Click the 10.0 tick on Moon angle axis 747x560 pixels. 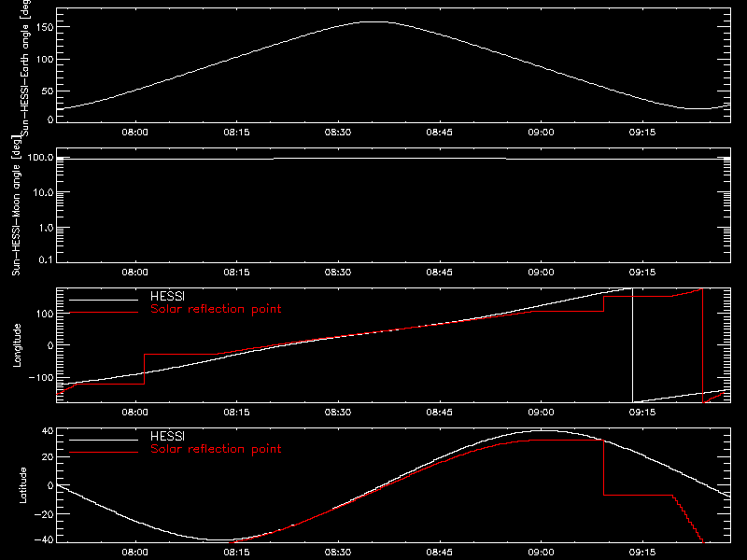43,192
